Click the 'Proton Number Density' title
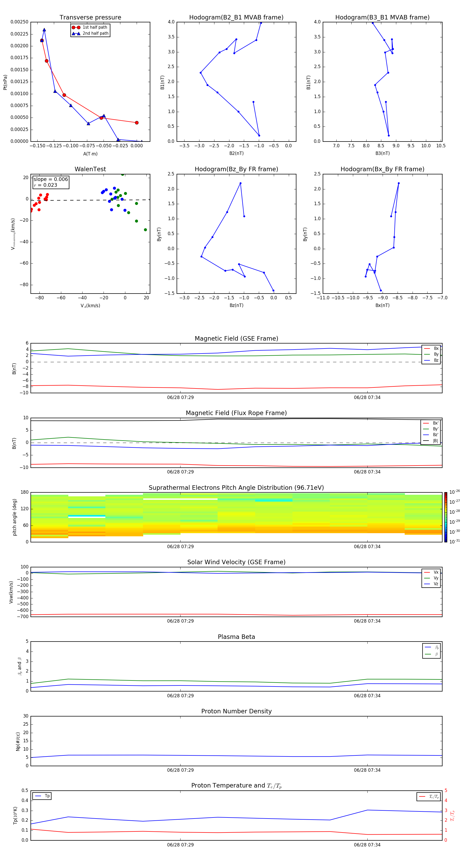Viewport: 473px width, 868px height. [x=236, y=711]
